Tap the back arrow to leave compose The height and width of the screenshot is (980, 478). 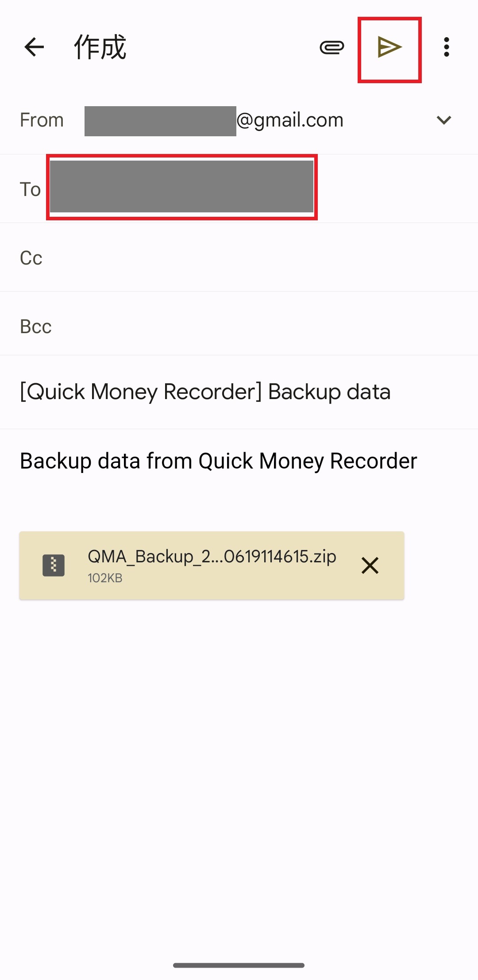[34, 47]
